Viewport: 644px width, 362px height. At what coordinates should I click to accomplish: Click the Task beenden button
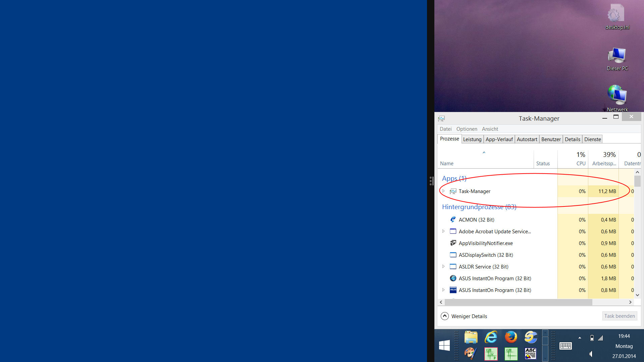click(619, 316)
